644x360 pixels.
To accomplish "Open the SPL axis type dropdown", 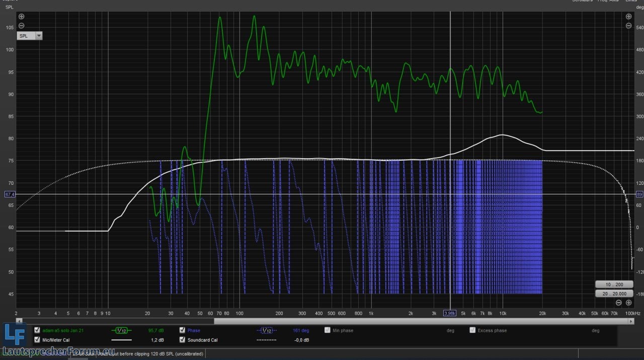I will click(x=39, y=36).
